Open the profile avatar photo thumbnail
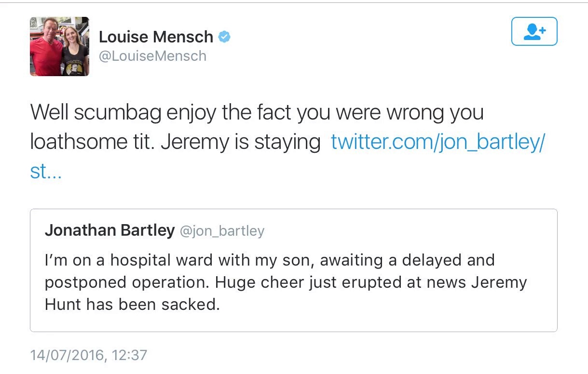 click(59, 47)
